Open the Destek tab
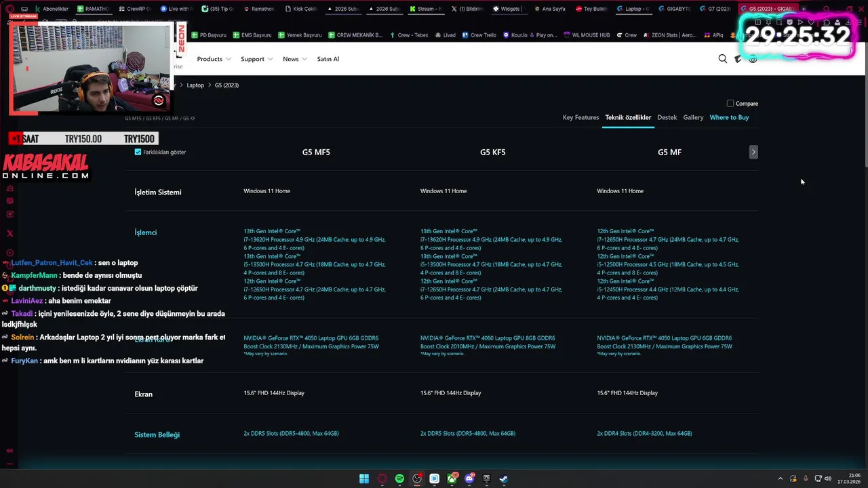 tap(667, 117)
